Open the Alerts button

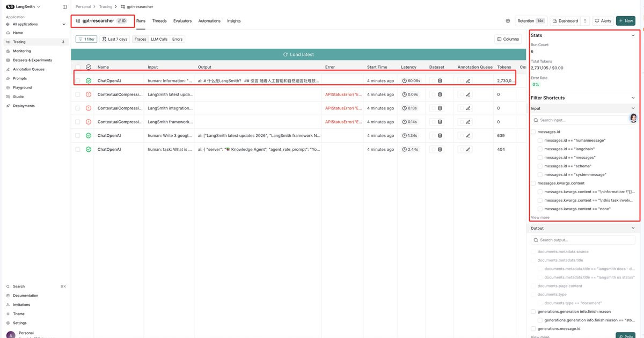(x=603, y=21)
